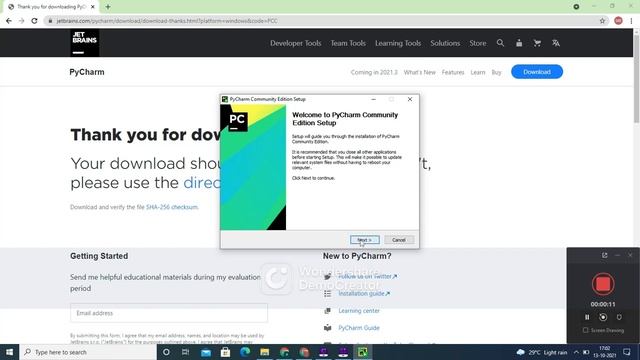This screenshot has height=360, width=640.
Task: Open the notification center icon
Action: [x=627, y=352]
